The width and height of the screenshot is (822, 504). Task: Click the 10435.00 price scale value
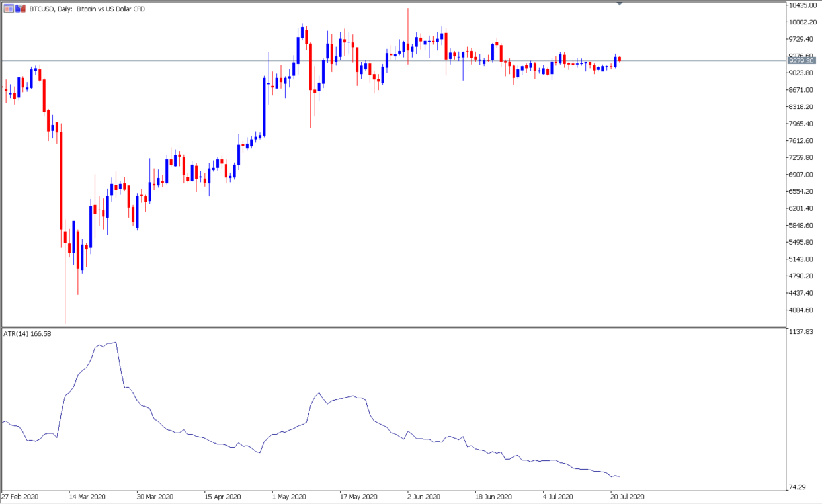click(x=803, y=5)
